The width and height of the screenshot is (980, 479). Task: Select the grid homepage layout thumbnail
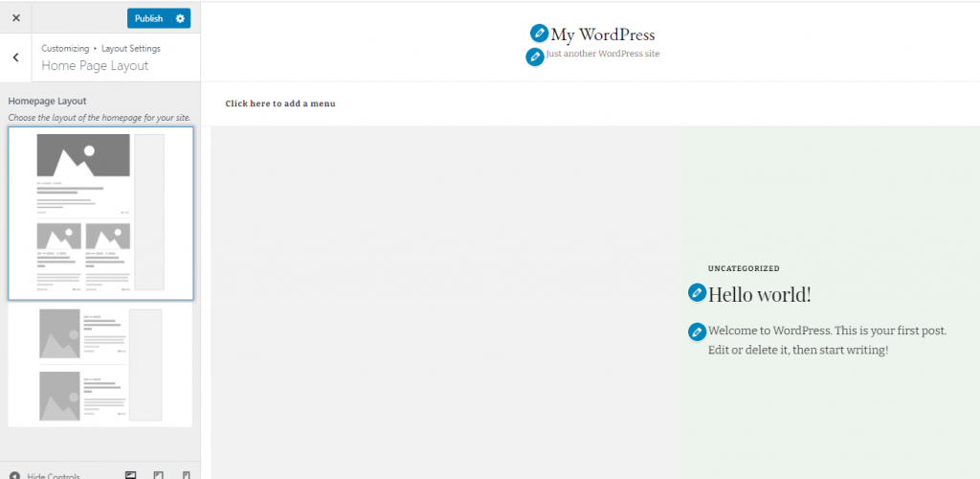coord(100,214)
